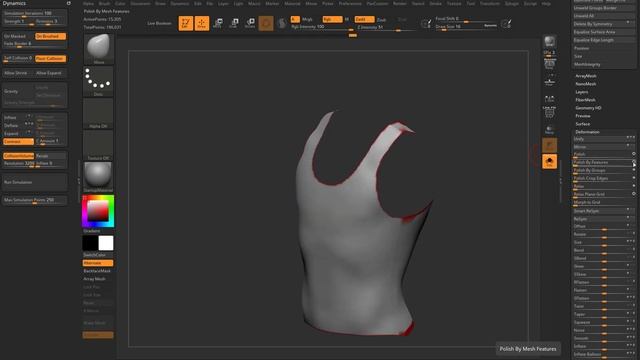Click the Recalc button
Viewport: 640px width, 360px height.
click(51, 156)
